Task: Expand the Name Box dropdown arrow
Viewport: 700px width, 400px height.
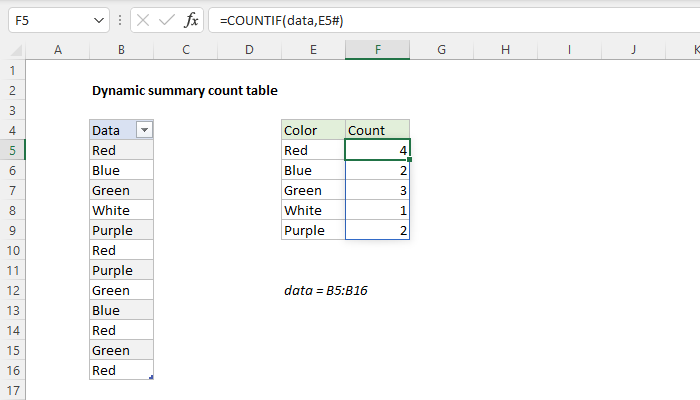Action: click(x=97, y=20)
